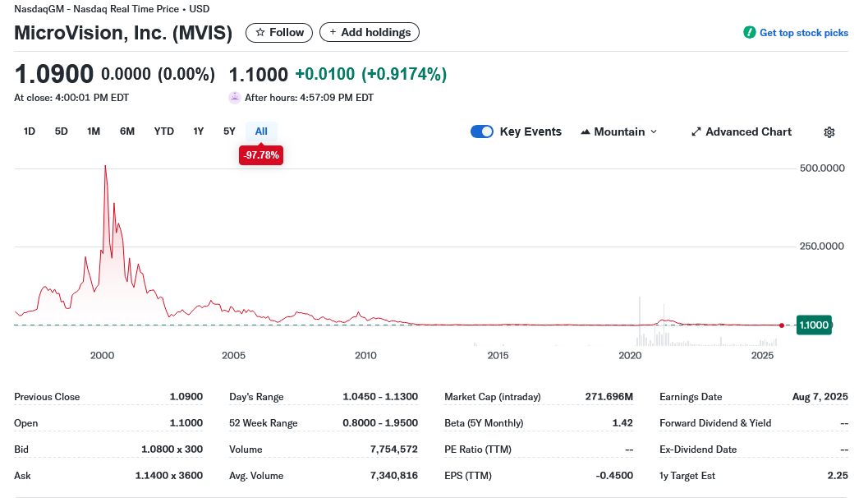Switch chart to 1M range
The image size is (868, 498).
[94, 131]
